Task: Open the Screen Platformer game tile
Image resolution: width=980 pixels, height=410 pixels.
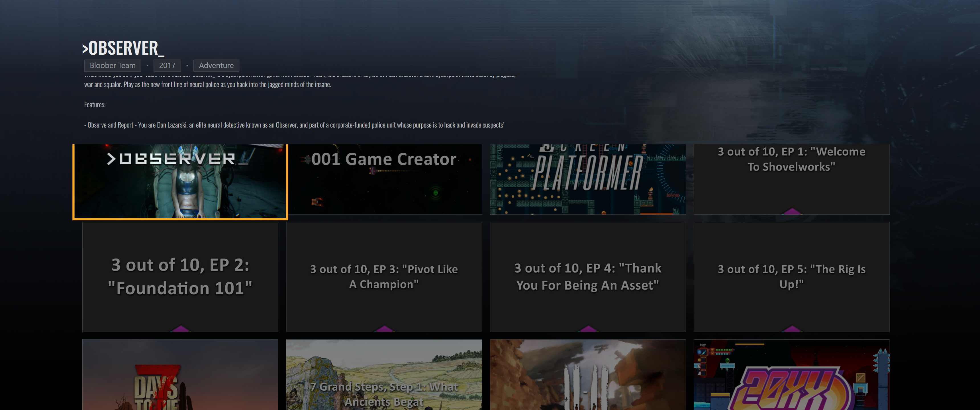Action: click(x=588, y=179)
